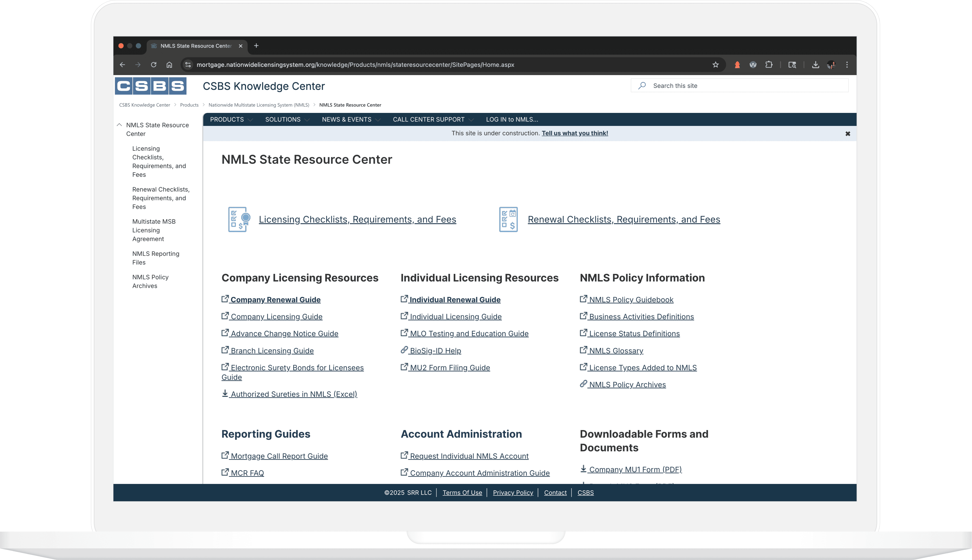
Task: Click the browser downloads icon
Action: point(815,65)
